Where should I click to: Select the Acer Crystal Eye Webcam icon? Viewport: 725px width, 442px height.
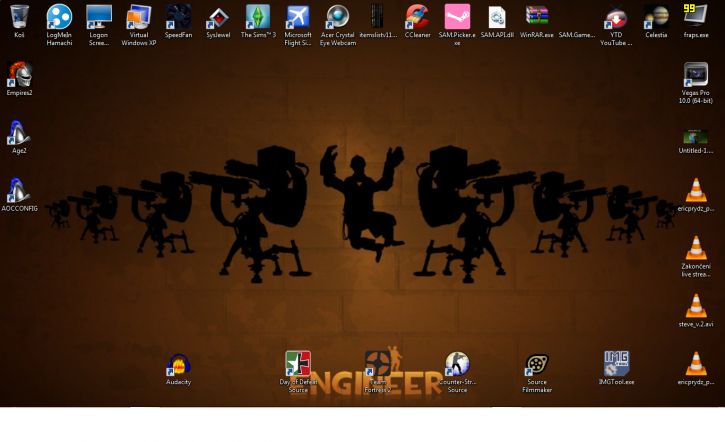[338, 17]
